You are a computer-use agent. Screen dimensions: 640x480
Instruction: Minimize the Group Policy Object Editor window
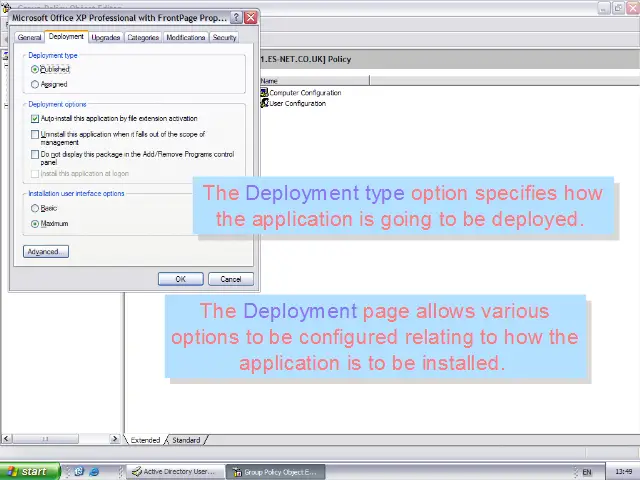(x=604, y=8)
